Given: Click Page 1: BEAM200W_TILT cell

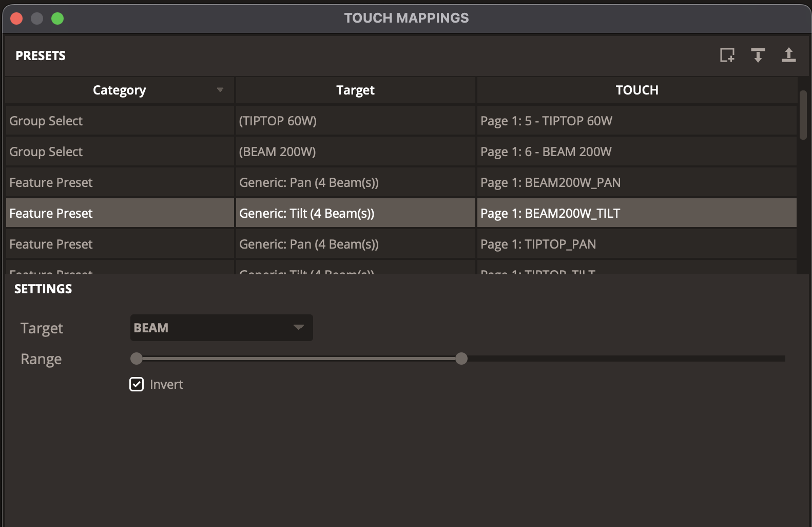Looking at the screenshot, I should 636,213.
